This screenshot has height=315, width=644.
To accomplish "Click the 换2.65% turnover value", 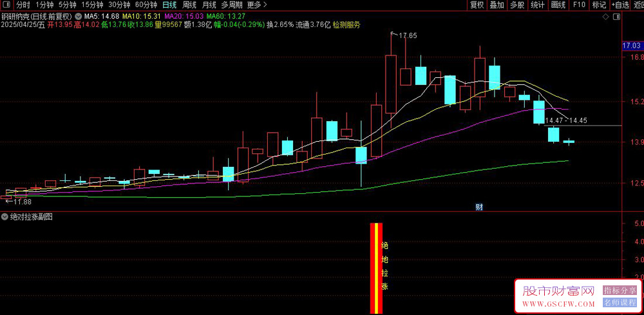I will pyautogui.click(x=281, y=24).
